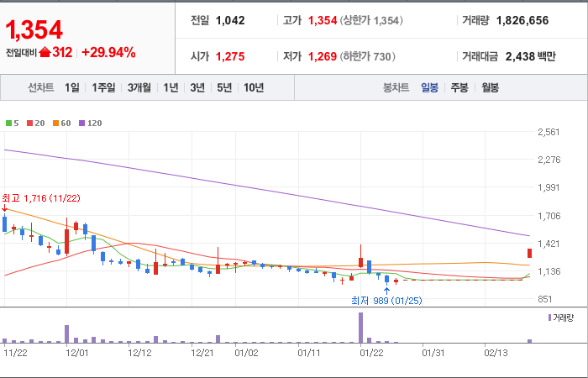This screenshot has width=588, height=378.
Task: Show the 3년 line chart
Action: coord(197,87)
